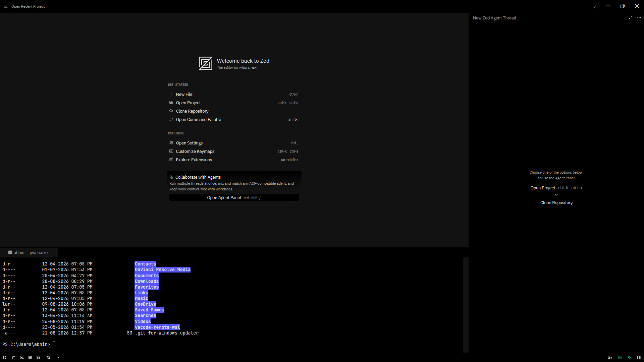Select Customize Keymaps option
The height and width of the screenshot is (362, 644).
tap(234, 152)
